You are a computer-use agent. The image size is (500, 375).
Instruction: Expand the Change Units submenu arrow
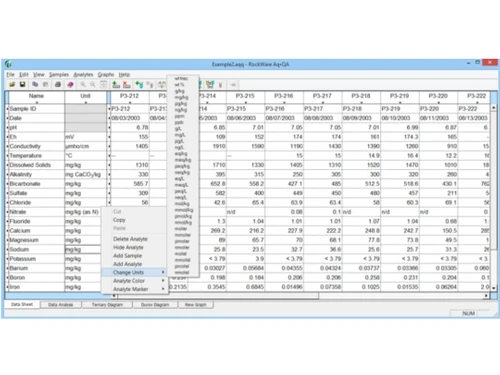[x=163, y=272]
